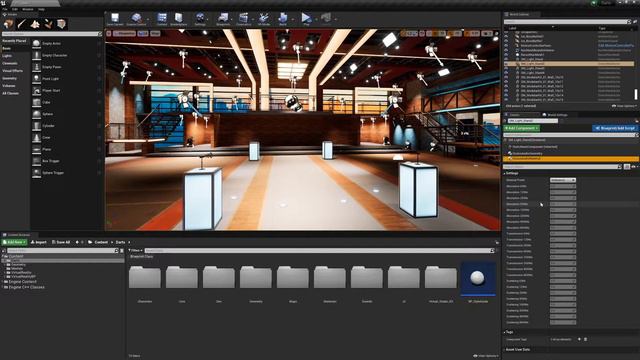Screen dimensions: 640x360
Task: Click the Save Current toolbar icon
Action: [115, 18]
